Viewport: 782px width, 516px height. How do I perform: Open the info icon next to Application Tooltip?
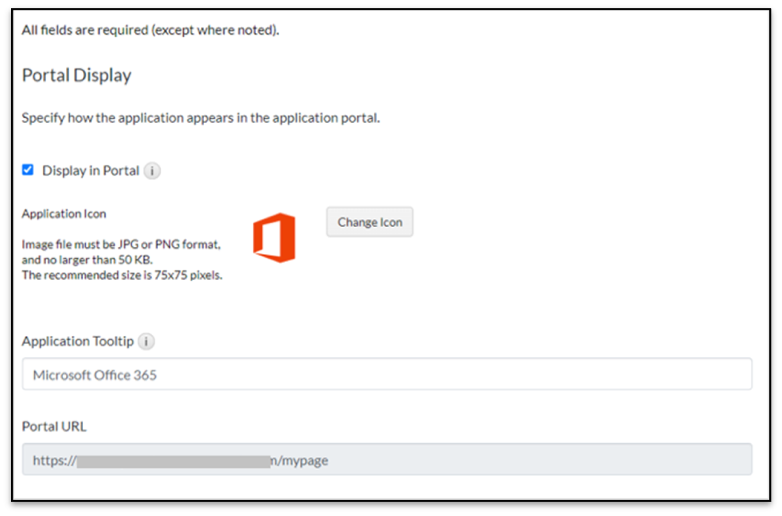pyautogui.click(x=146, y=342)
